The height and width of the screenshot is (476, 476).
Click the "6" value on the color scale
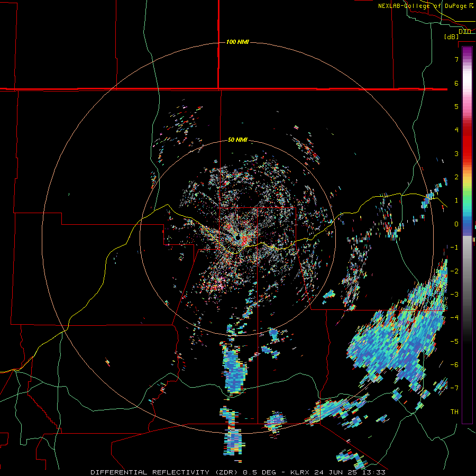tap(456, 83)
